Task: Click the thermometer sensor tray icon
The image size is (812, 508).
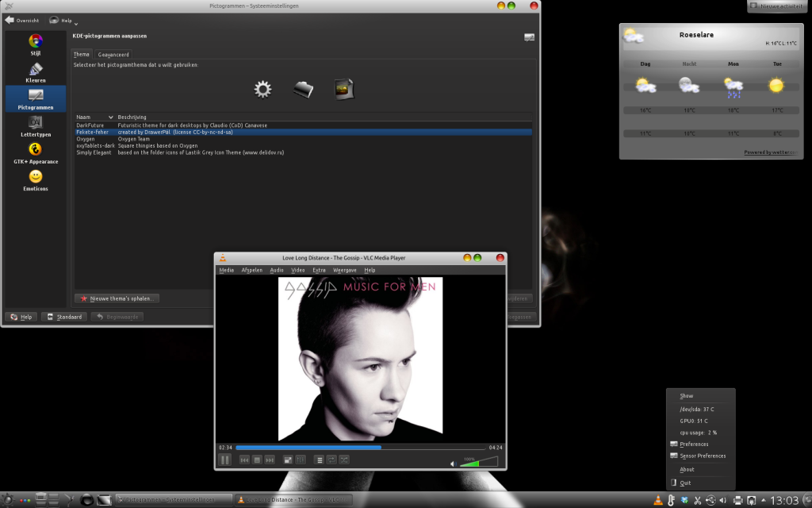Action: (671, 500)
